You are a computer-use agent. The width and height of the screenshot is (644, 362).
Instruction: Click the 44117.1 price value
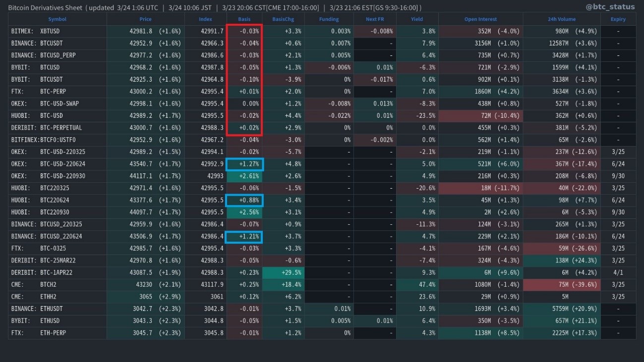click(x=141, y=176)
